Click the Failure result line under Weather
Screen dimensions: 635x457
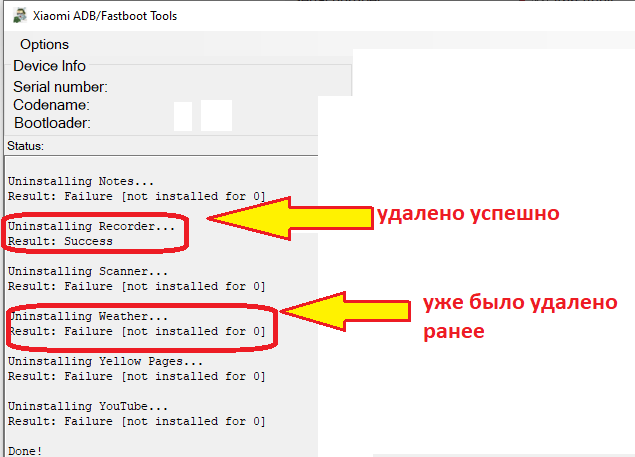tap(136, 331)
